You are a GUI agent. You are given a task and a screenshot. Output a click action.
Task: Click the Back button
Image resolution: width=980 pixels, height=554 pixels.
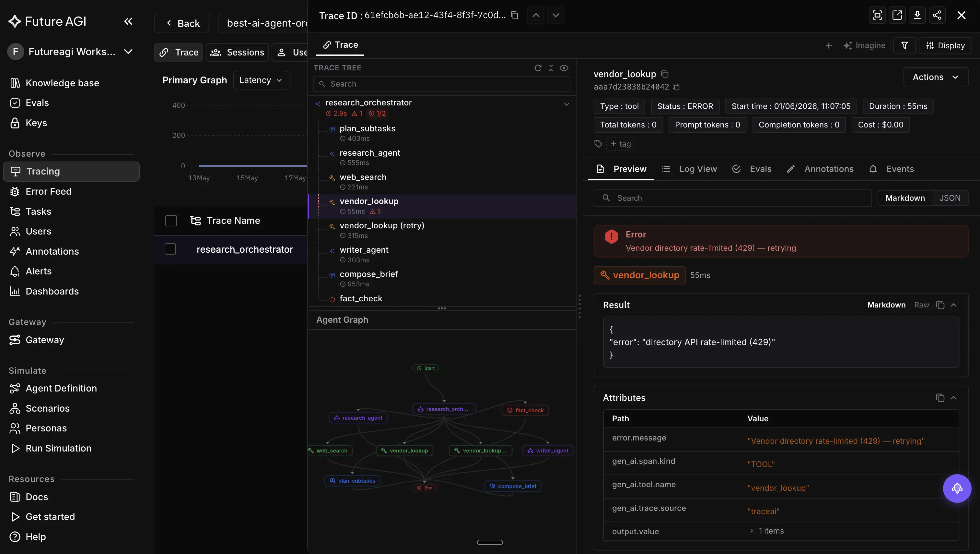(182, 24)
